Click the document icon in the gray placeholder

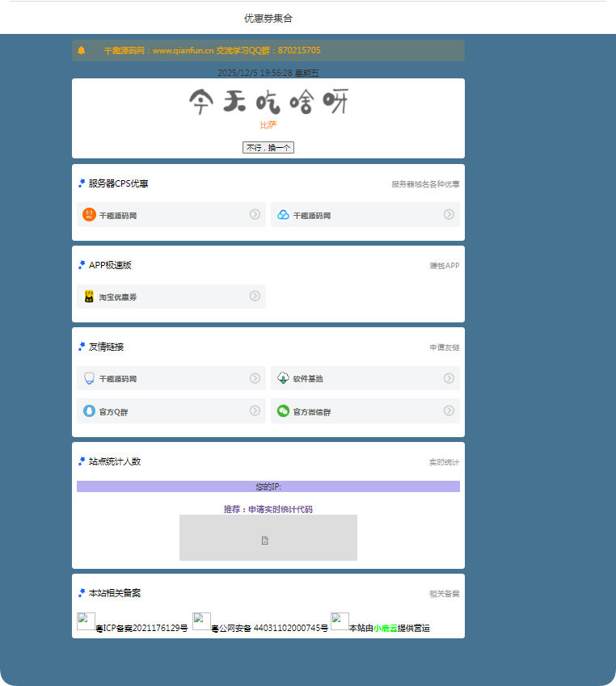click(265, 541)
